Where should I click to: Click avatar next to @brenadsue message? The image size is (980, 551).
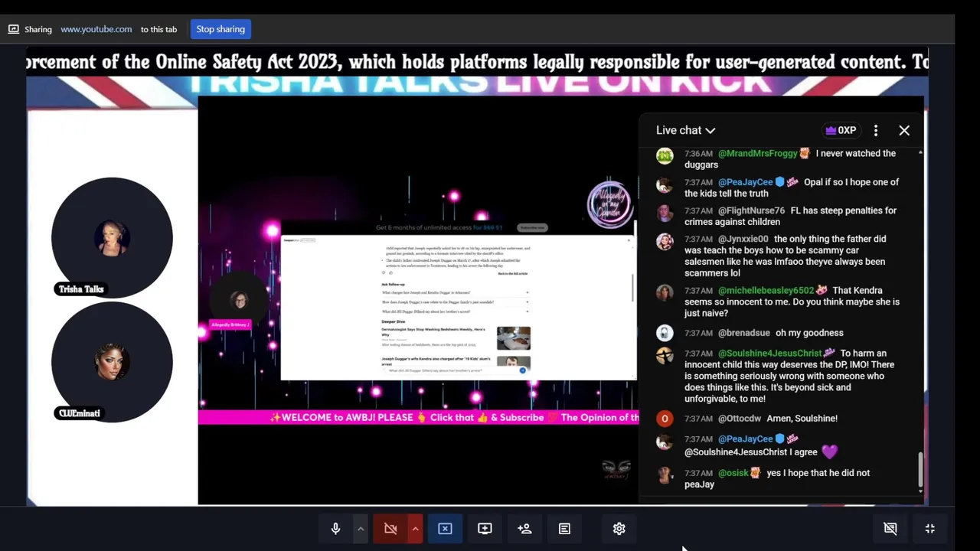pos(665,333)
